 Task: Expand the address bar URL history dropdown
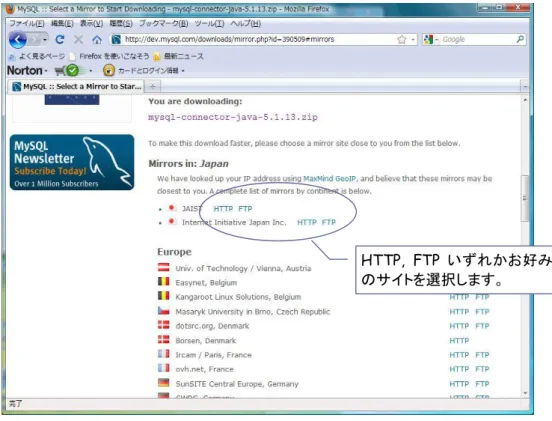coord(413,39)
